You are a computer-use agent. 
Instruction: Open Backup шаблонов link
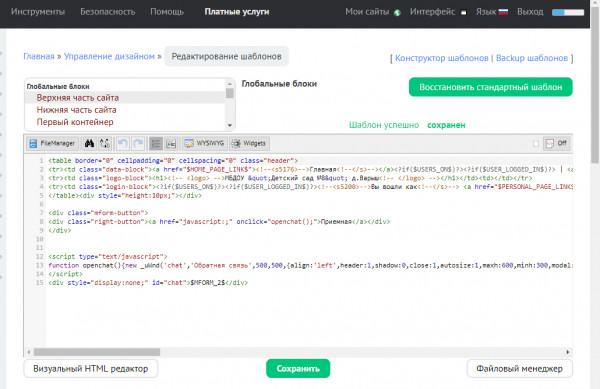532,58
